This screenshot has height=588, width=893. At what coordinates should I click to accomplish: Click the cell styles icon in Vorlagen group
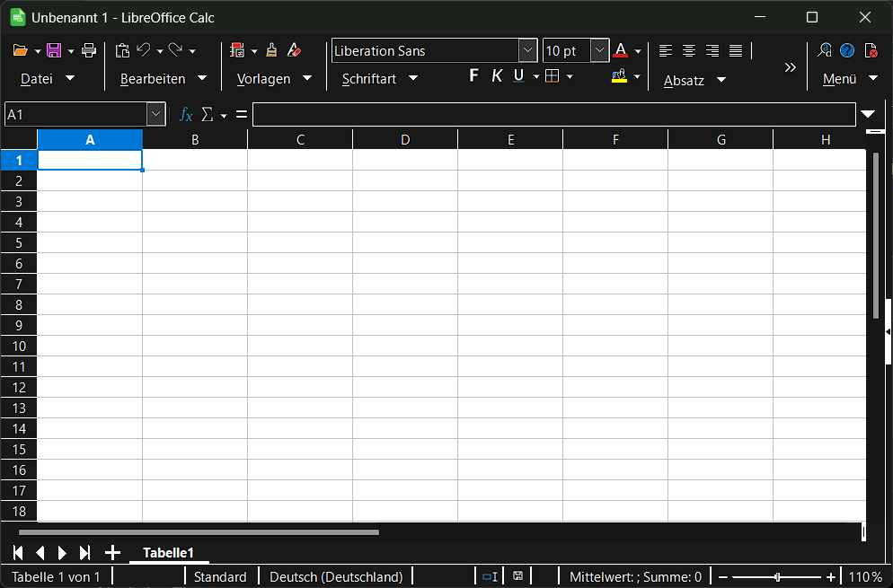pos(237,50)
